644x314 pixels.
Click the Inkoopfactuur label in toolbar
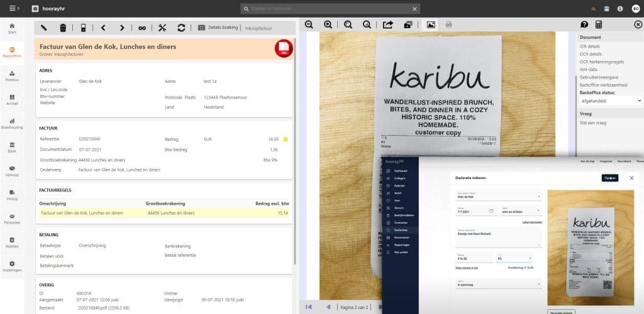(258, 28)
